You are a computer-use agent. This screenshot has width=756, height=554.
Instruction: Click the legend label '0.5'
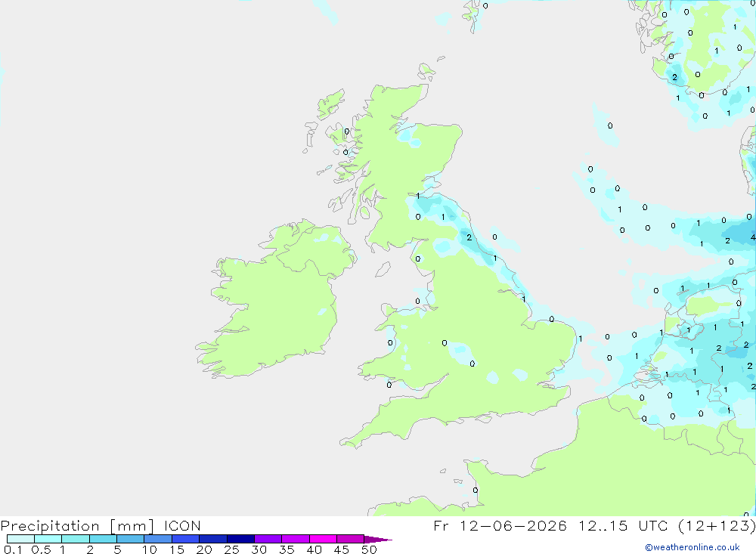click(41, 549)
